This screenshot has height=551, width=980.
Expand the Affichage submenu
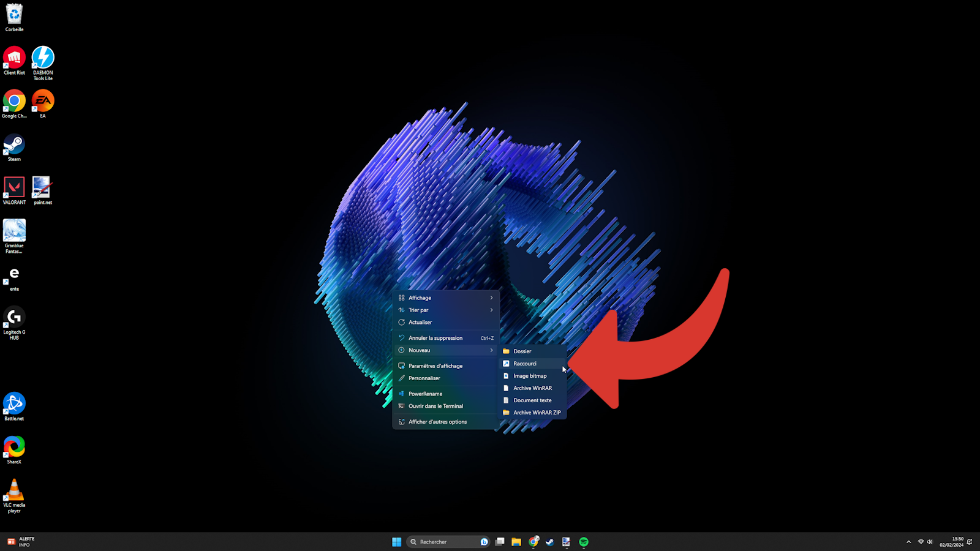(446, 298)
